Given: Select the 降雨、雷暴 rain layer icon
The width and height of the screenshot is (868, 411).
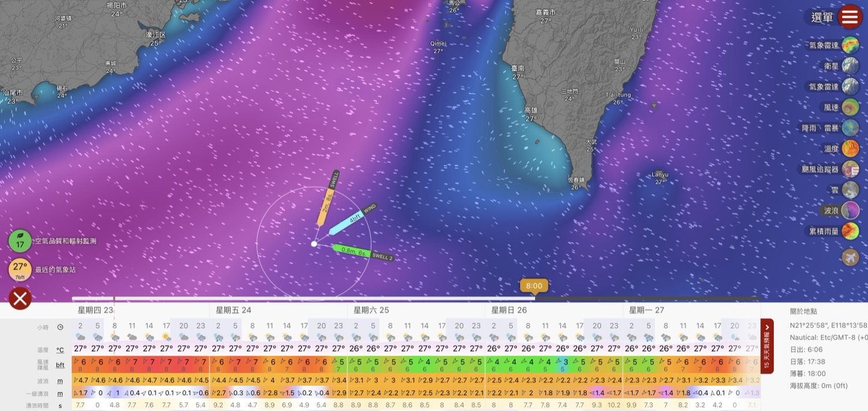Looking at the screenshot, I should 850,128.
